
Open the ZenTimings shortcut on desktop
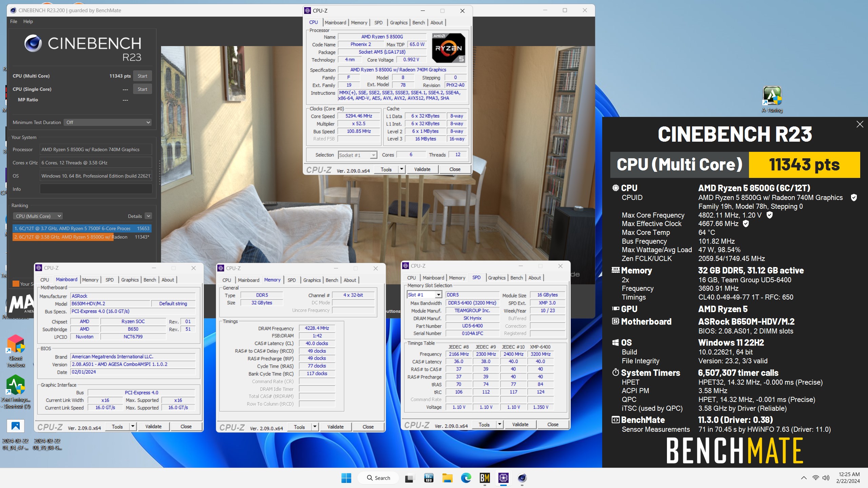pos(16,392)
